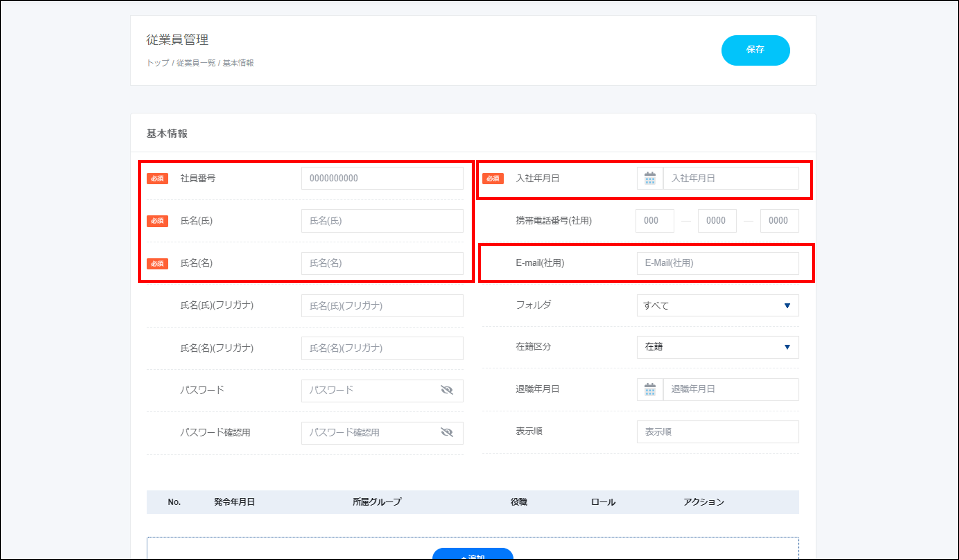Click the calendar icon for 退職年月日
Image resolution: width=959 pixels, height=560 pixels.
pos(650,389)
